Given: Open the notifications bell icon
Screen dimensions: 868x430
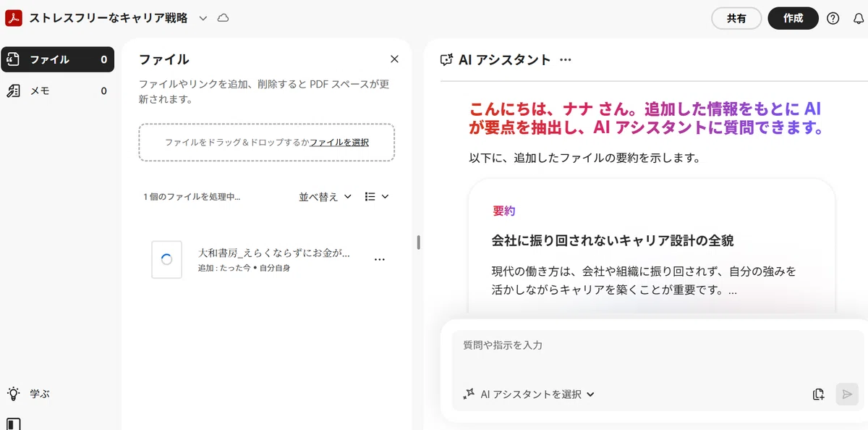Looking at the screenshot, I should click(859, 18).
